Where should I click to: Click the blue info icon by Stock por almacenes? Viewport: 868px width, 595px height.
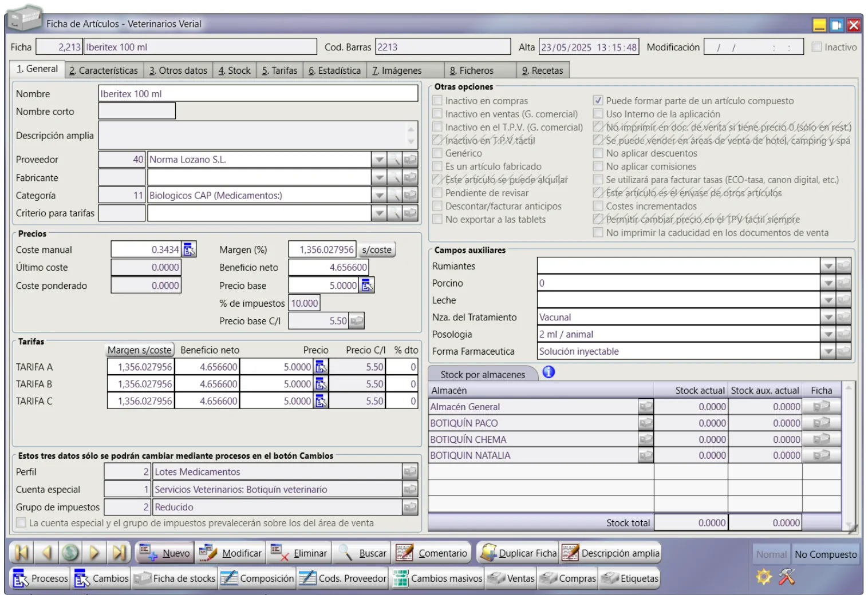tap(549, 372)
